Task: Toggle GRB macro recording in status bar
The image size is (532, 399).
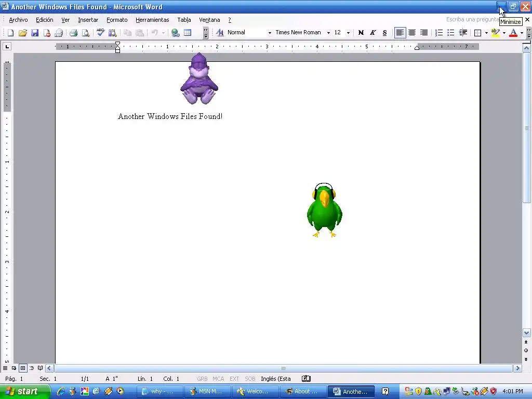Action: (202, 379)
